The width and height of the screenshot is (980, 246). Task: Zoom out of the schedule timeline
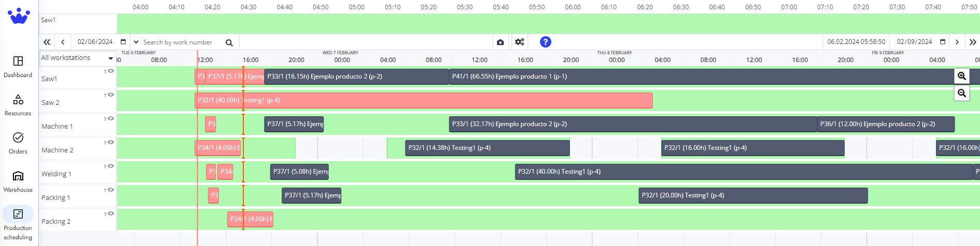pyautogui.click(x=961, y=93)
